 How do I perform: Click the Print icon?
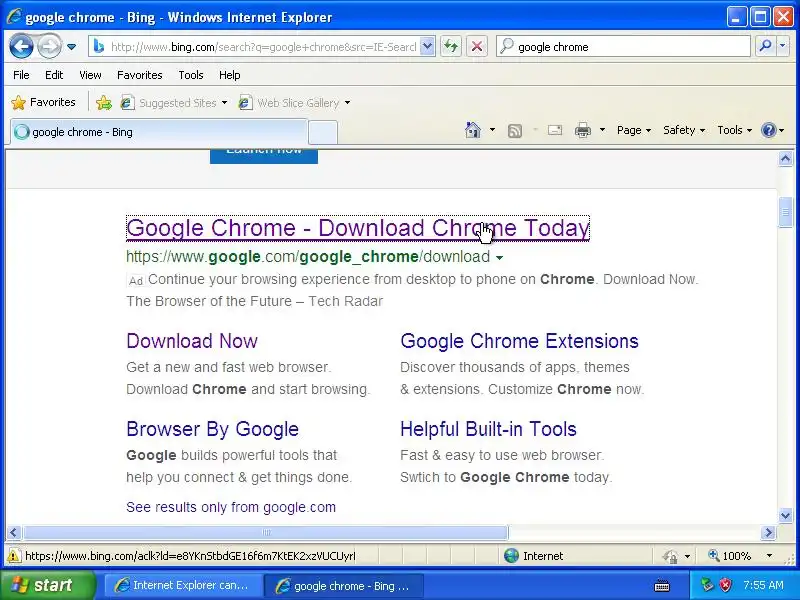coord(583,131)
